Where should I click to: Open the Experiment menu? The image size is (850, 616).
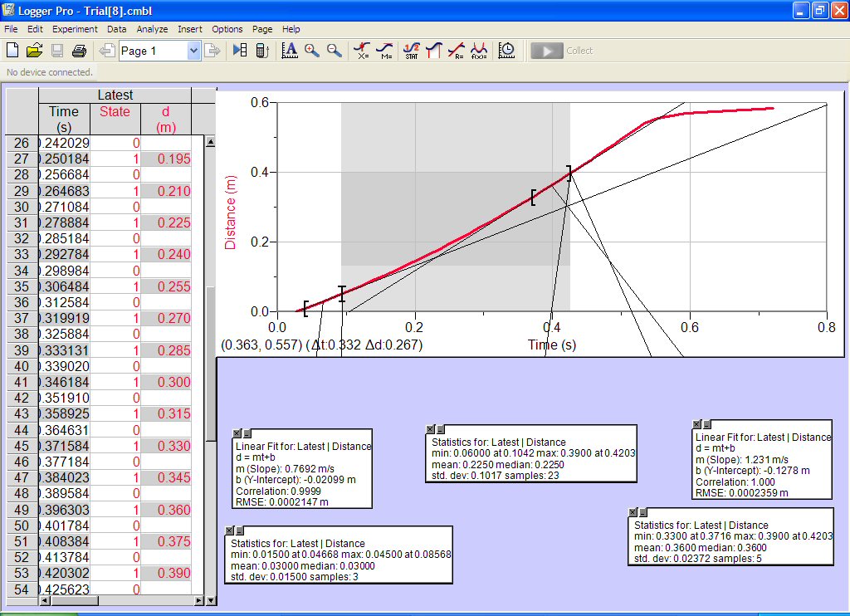(75, 29)
